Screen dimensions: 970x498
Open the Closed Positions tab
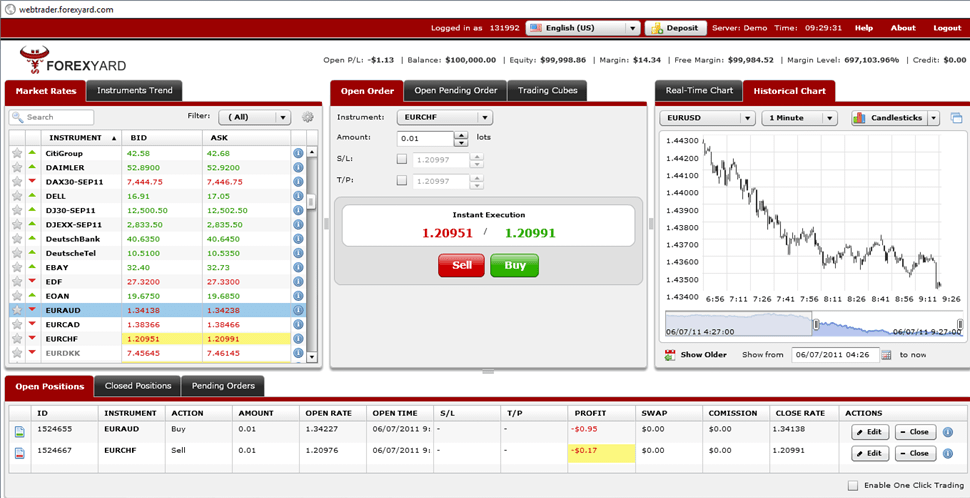pyautogui.click(x=137, y=385)
